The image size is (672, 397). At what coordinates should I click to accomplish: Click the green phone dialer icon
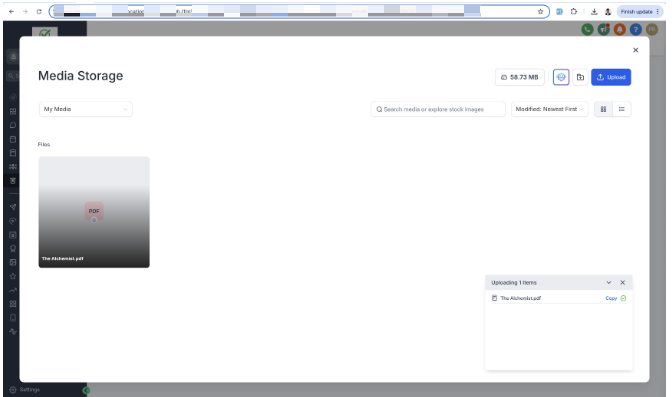coord(588,29)
